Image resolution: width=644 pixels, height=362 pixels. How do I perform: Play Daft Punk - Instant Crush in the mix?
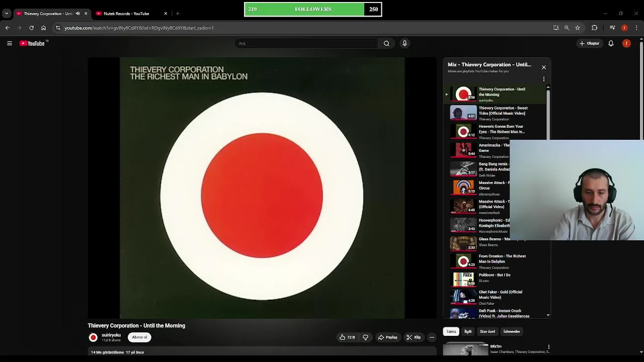click(496, 313)
